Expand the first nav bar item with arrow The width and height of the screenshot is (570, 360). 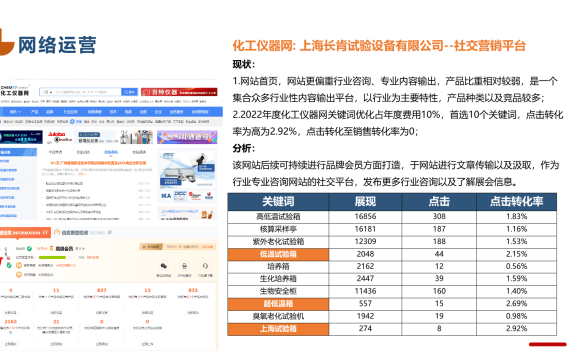[15, 112]
